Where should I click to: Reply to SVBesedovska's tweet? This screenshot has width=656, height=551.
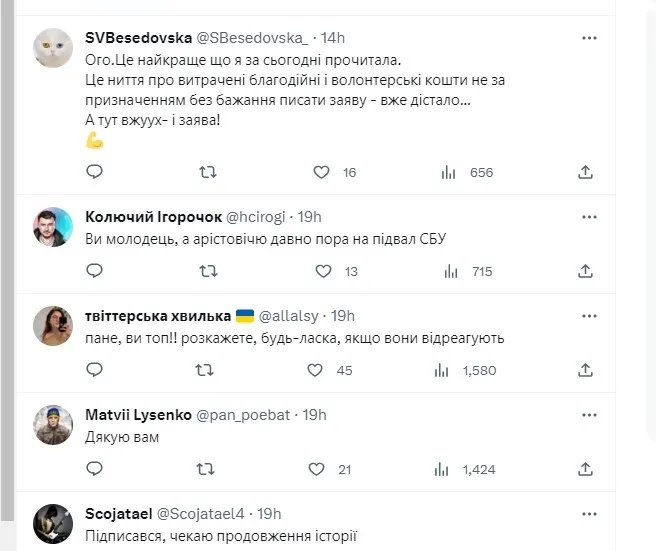(94, 172)
